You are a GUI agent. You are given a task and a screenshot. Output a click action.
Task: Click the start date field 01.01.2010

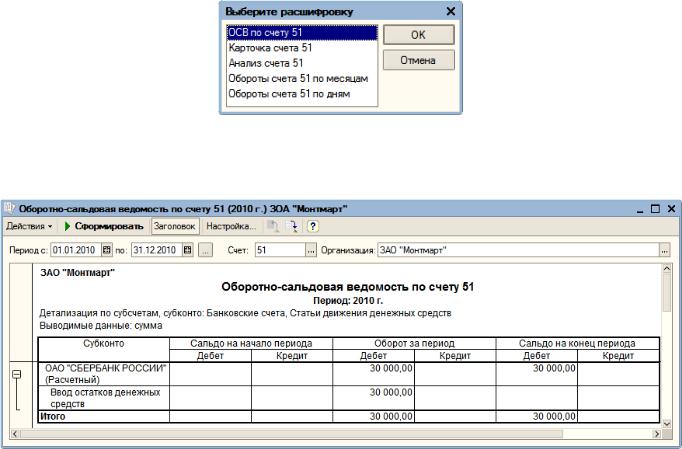click(x=76, y=250)
